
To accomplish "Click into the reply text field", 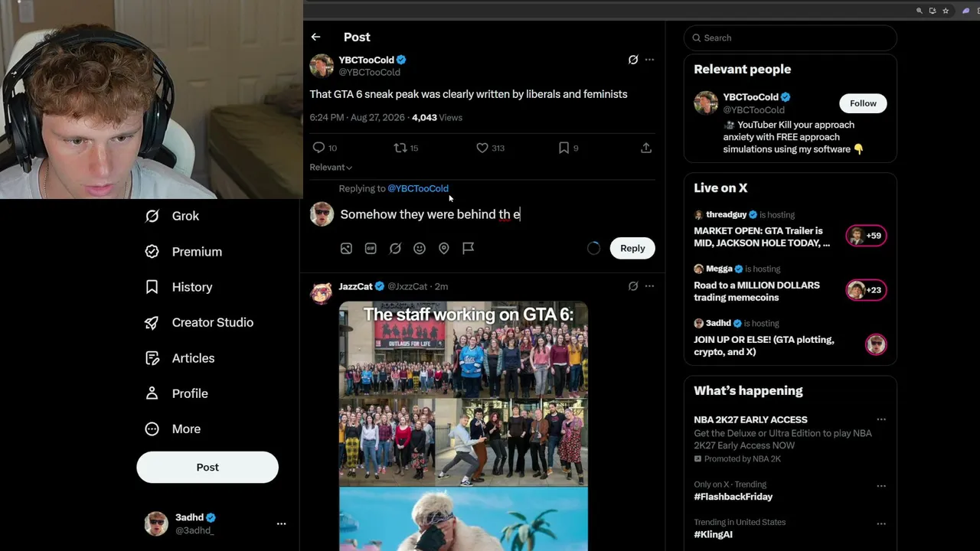I will click(496, 214).
